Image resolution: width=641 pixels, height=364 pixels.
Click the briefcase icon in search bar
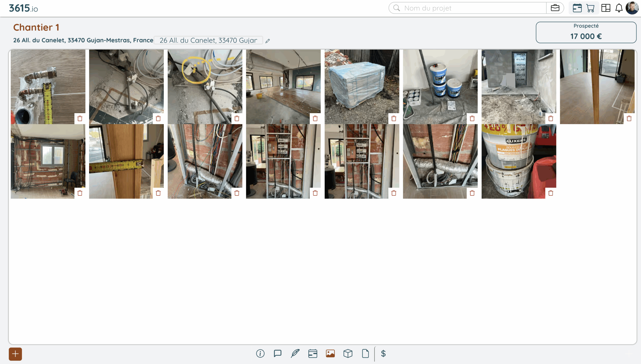click(x=555, y=8)
